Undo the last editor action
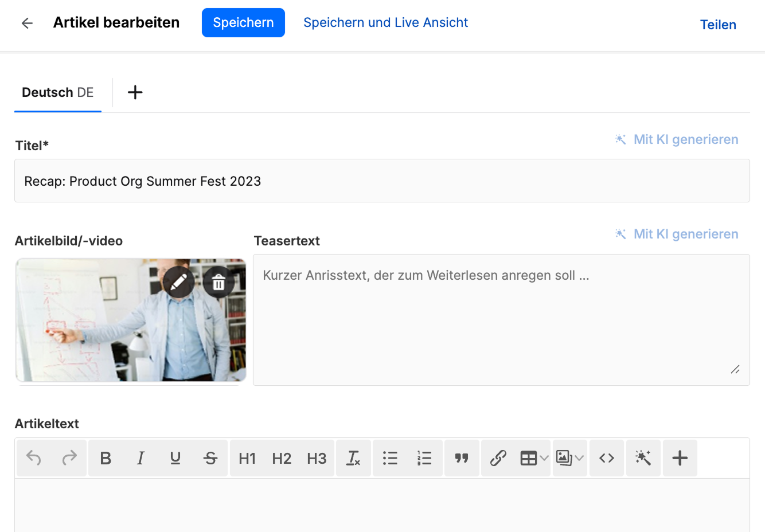The height and width of the screenshot is (532, 765). [x=34, y=458]
